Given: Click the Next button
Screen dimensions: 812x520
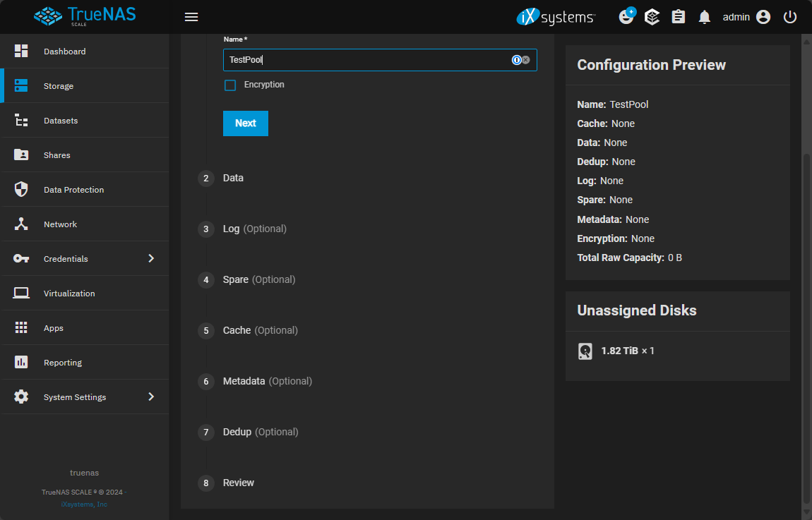Looking at the screenshot, I should tap(246, 123).
